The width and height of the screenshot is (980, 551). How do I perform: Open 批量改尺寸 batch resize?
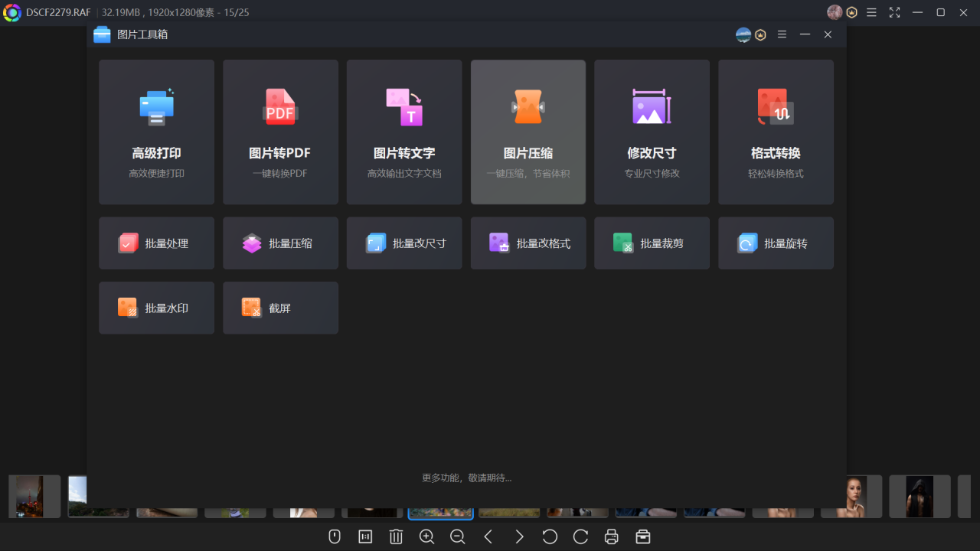point(404,243)
